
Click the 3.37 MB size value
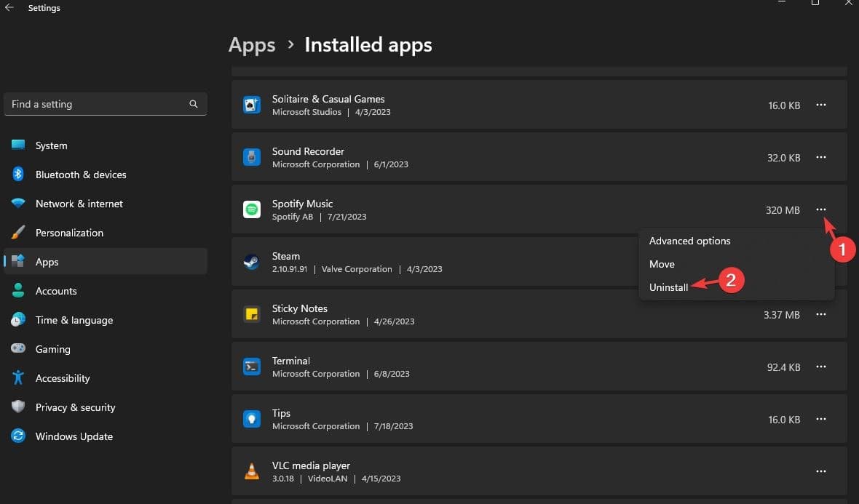[x=782, y=315]
